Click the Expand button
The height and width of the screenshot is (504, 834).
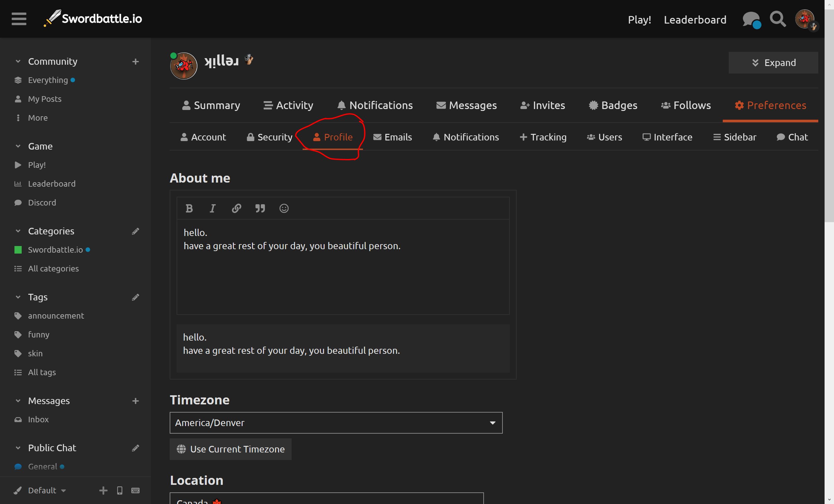pyautogui.click(x=773, y=63)
